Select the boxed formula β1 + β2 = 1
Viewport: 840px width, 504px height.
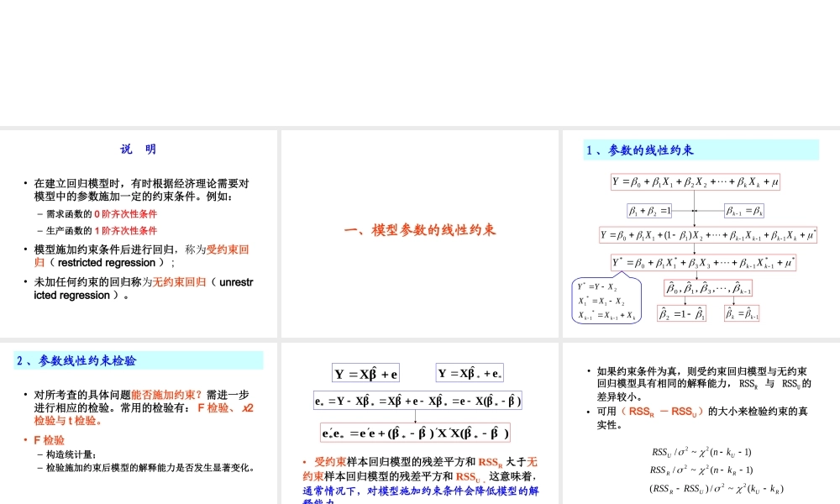click(x=650, y=209)
